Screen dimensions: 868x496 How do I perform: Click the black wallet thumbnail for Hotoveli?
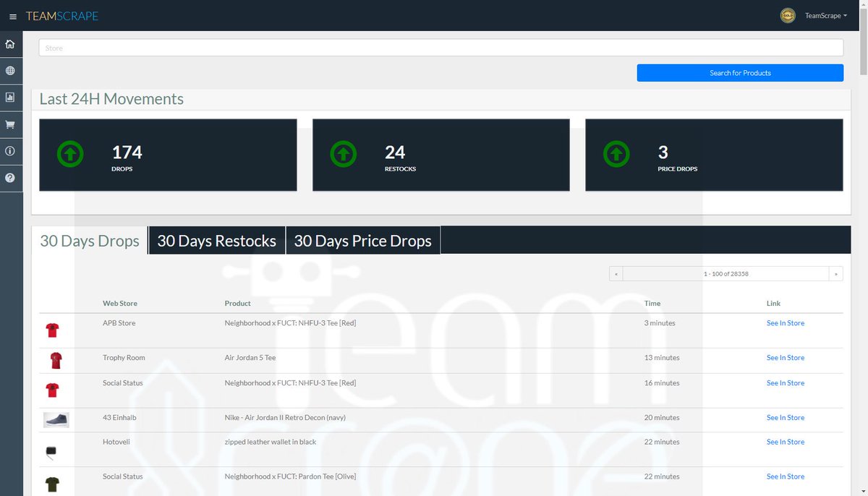(51, 453)
